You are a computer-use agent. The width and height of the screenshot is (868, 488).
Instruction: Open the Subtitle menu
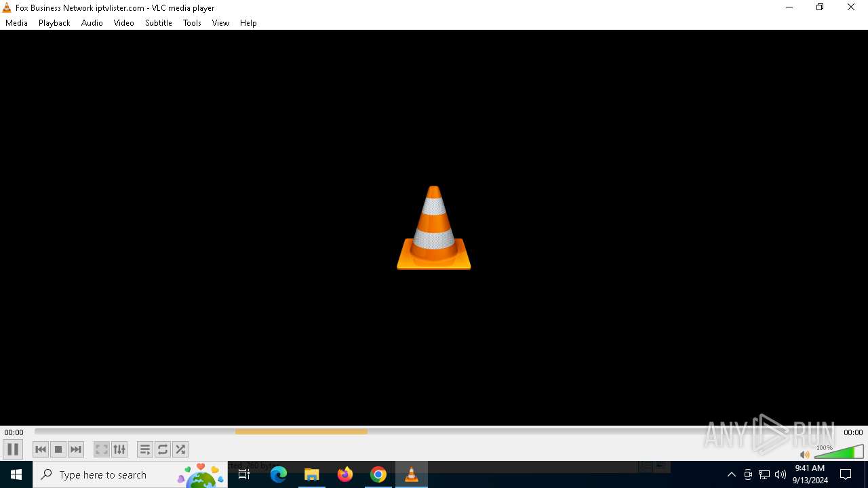pyautogui.click(x=159, y=23)
